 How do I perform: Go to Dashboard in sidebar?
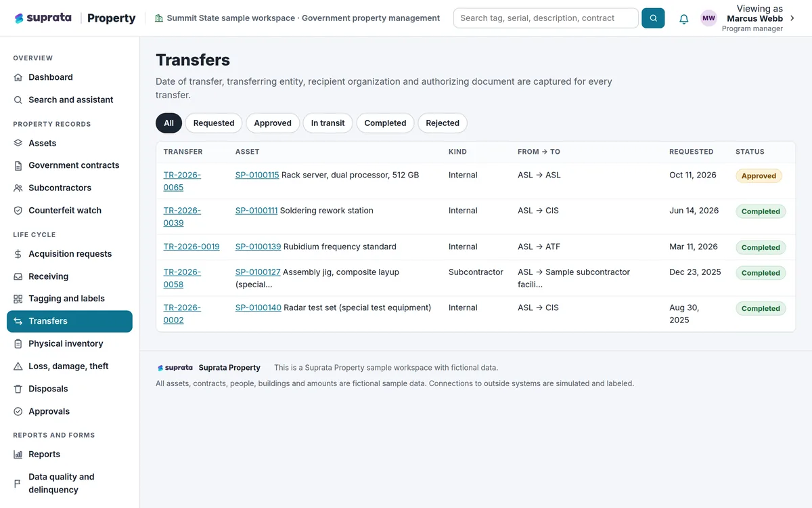(x=51, y=77)
